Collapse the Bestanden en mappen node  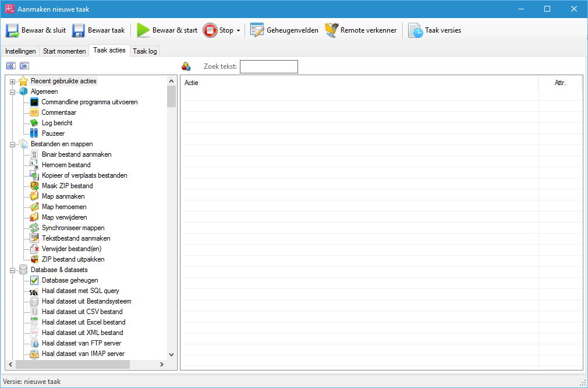coord(12,144)
